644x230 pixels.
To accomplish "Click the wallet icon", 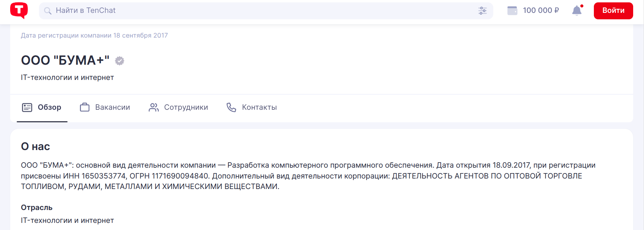I will point(512,11).
